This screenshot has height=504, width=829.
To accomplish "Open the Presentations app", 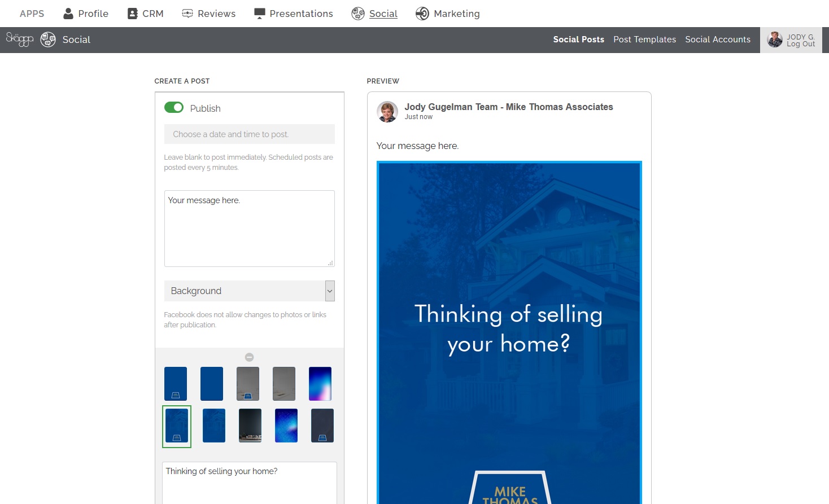I will click(294, 14).
